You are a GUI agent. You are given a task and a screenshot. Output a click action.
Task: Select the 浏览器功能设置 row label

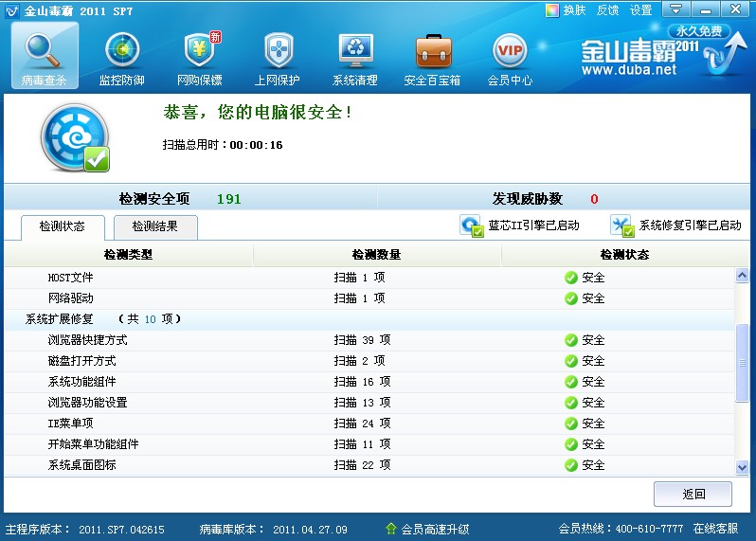coord(88,403)
